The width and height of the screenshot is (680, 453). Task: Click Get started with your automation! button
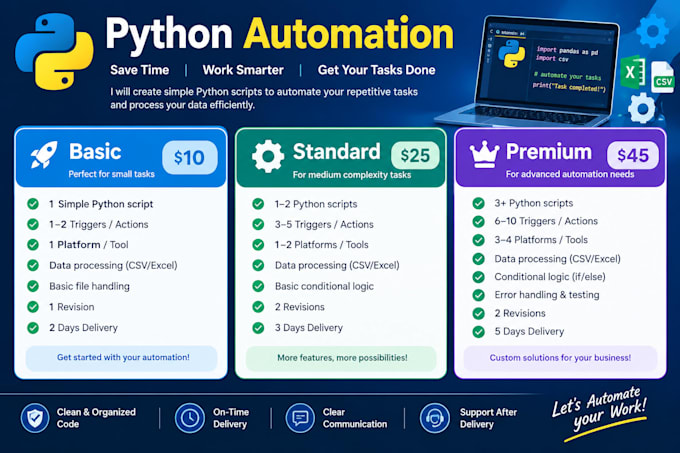click(x=121, y=358)
